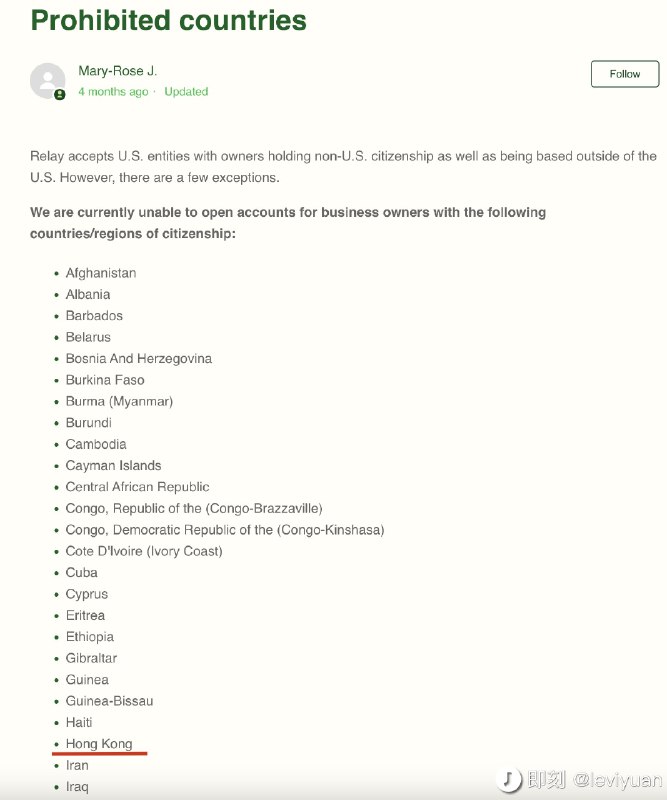667x800 pixels.
Task: Click the Follow button
Action: tap(624, 73)
